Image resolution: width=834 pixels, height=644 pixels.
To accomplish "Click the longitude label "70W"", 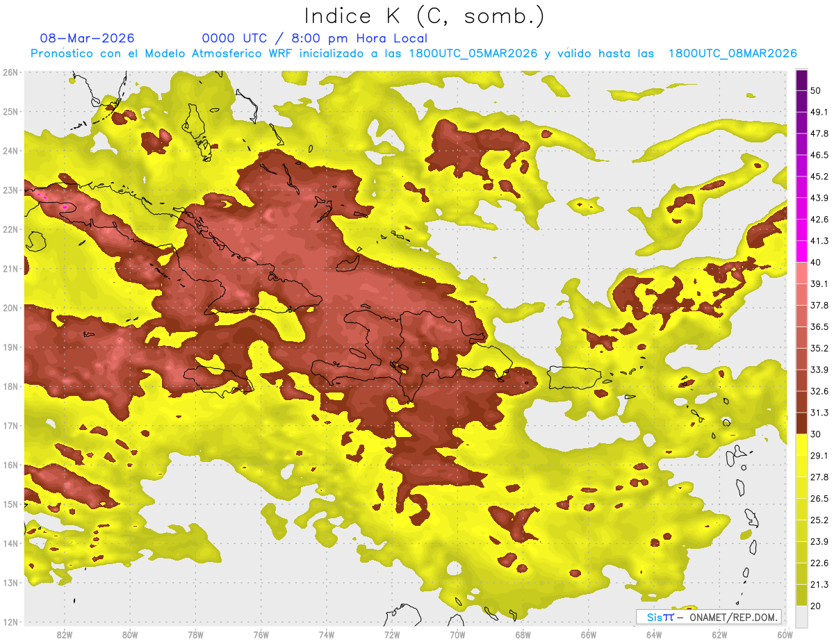I will pyautogui.click(x=457, y=635).
